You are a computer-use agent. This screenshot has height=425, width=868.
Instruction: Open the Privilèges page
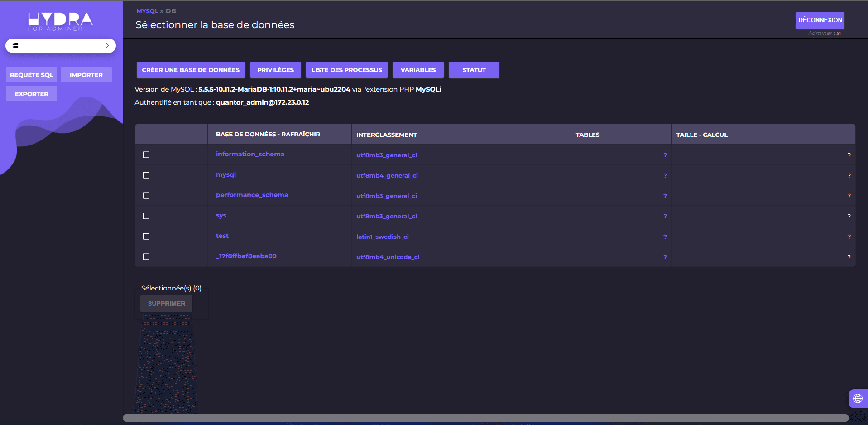coord(275,70)
